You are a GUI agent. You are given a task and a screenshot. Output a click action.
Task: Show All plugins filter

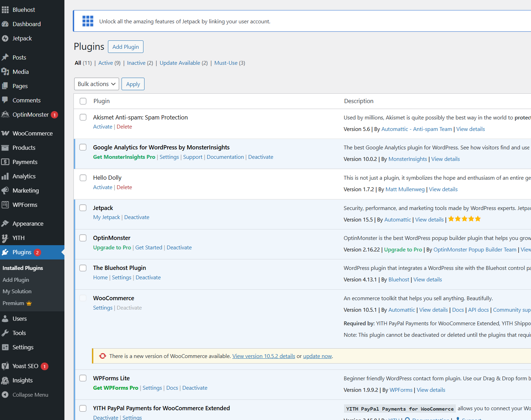click(x=83, y=63)
